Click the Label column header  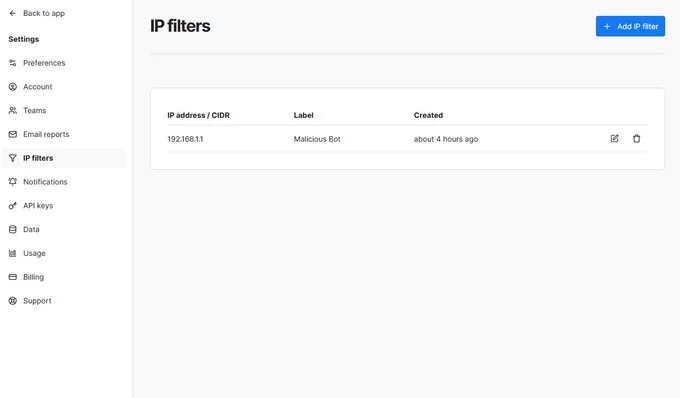[304, 115]
